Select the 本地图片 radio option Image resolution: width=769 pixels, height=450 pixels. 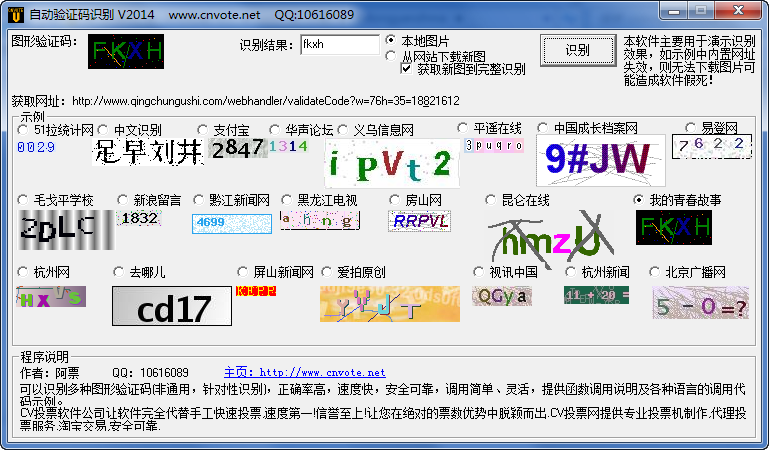point(391,41)
